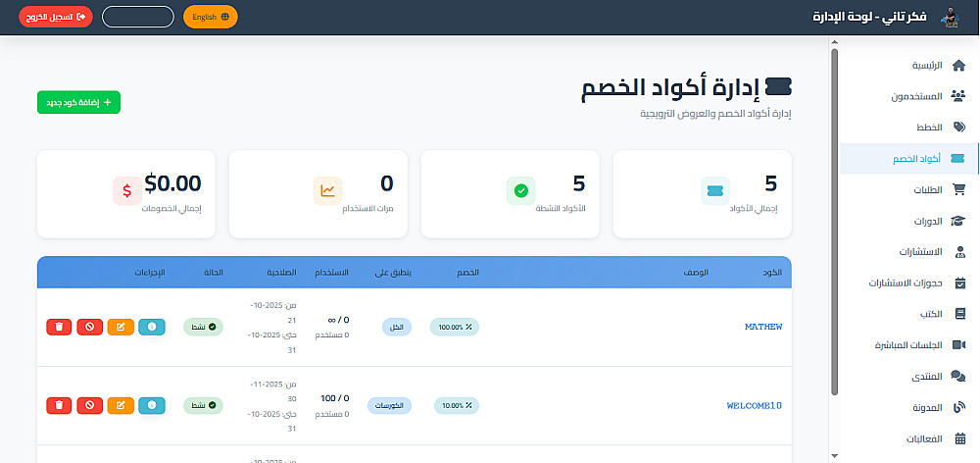Image resolution: width=980 pixels, height=463 pixels.
Task: Click Add New Code (إضافة كود جديد) button
Action: point(78,103)
